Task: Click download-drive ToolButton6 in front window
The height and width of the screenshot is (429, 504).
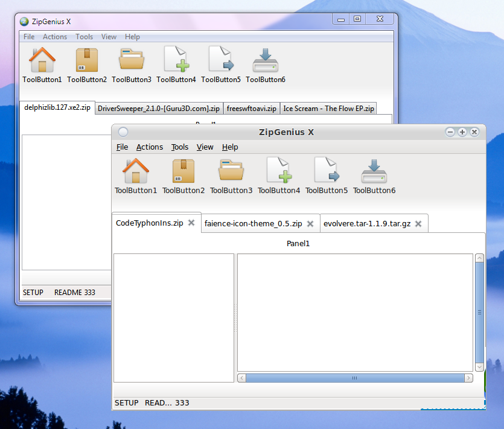Action: click(374, 176)
